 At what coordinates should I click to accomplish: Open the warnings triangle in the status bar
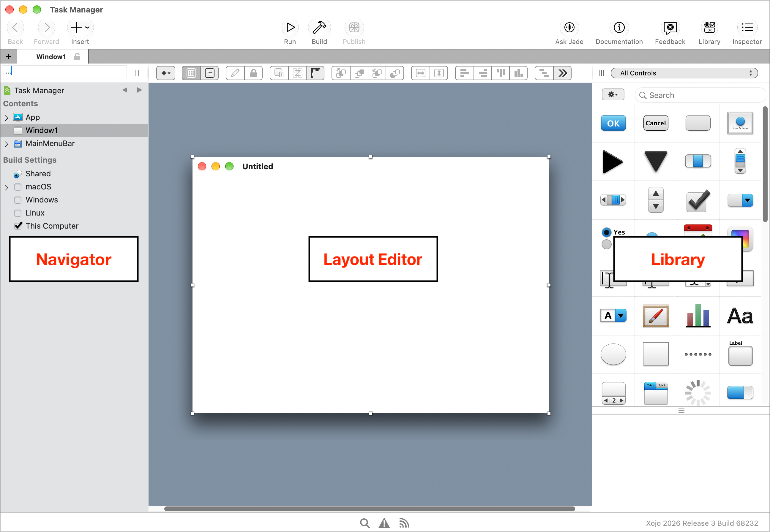[x=384, y=523]
